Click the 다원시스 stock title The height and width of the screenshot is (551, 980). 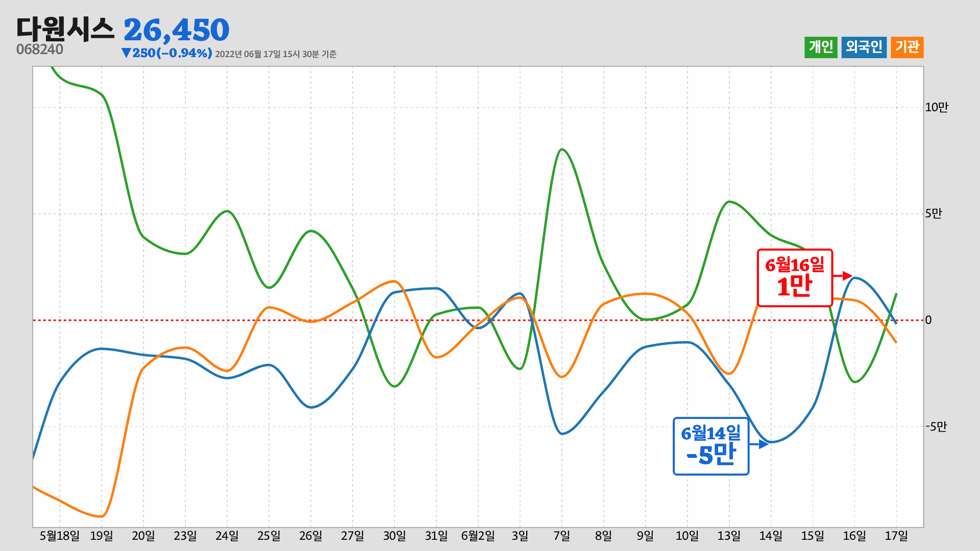click(65, 29)
